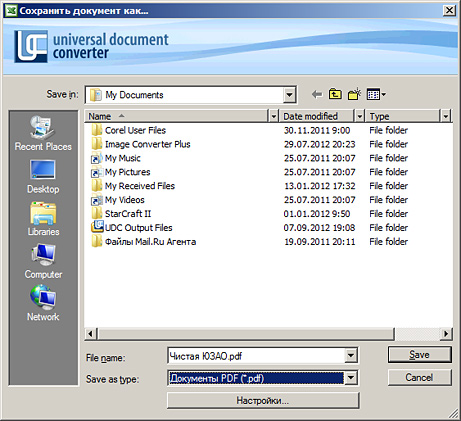This screenshot has width=461, height=421.
Task: Open the Type column filter arrow
Action: click(446, 116)
